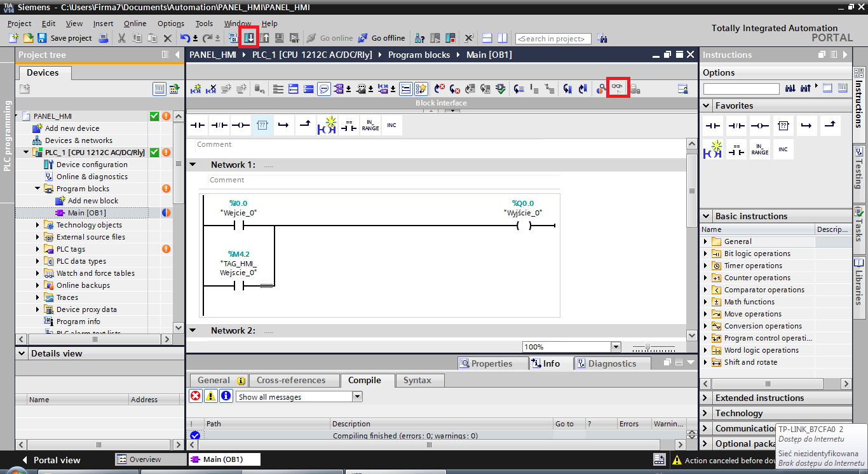Open the Show all messages dropdown
This screenshot has height=474, width=868.
[357, 396]
